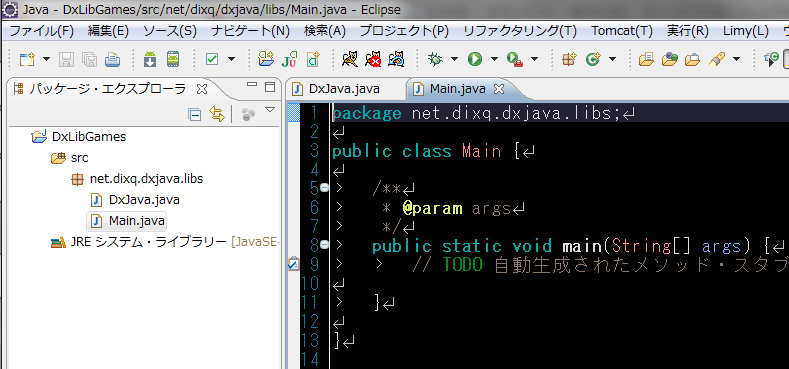
Task: Select the net.dixq.dxjava.libs package
Action: point(146,179)
